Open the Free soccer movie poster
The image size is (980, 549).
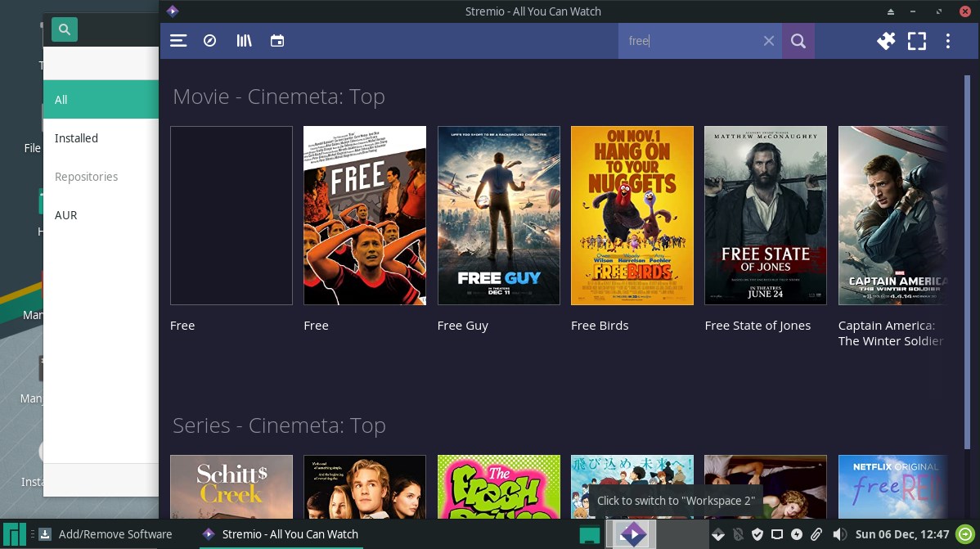click(365, 216)
